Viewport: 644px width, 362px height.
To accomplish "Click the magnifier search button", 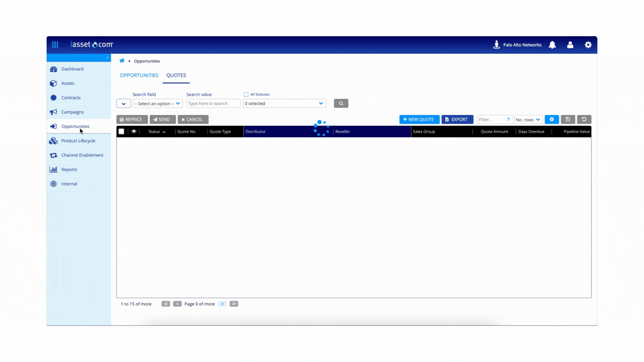I will [341, 104].
